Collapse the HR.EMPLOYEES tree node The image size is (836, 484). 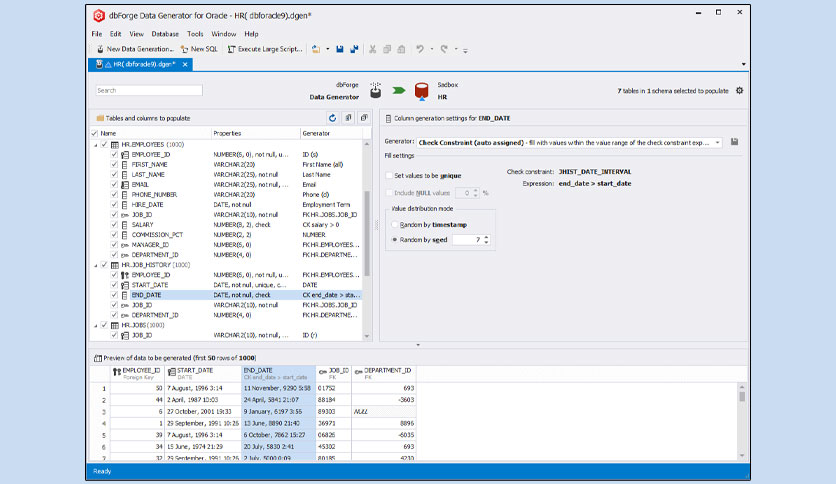click(96, 145)
